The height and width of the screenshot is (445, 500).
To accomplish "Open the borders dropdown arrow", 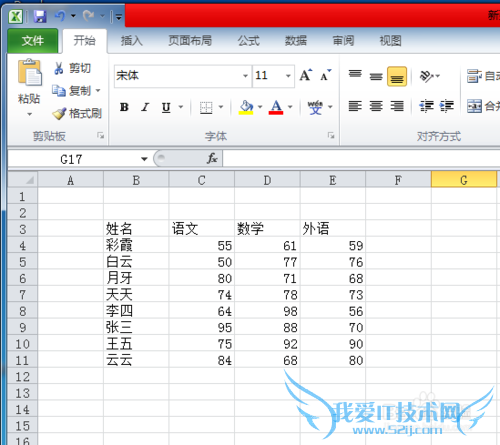I will [x=221, y=107].
